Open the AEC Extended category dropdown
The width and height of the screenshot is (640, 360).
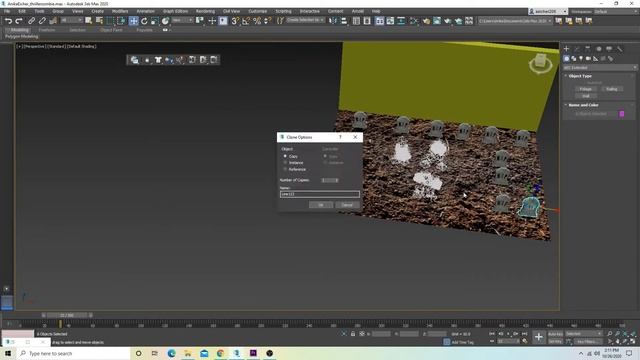tap(600, 68)
